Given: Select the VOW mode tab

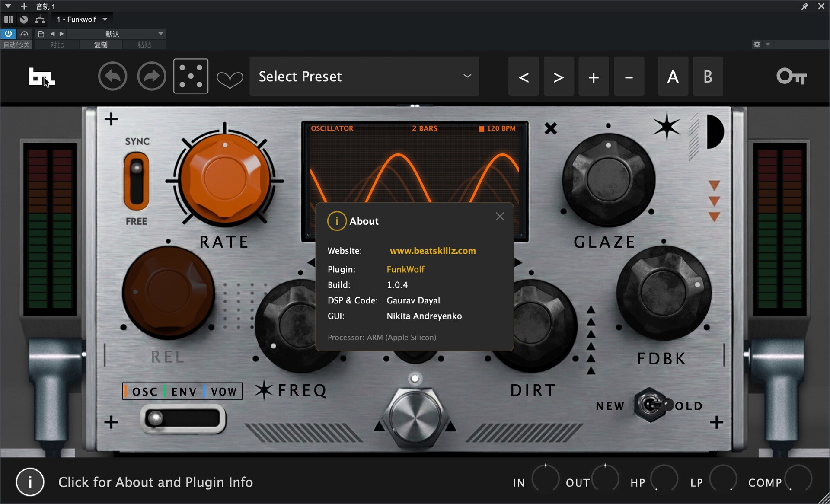Looking at the screenshot, I should [x=223, y=392].
